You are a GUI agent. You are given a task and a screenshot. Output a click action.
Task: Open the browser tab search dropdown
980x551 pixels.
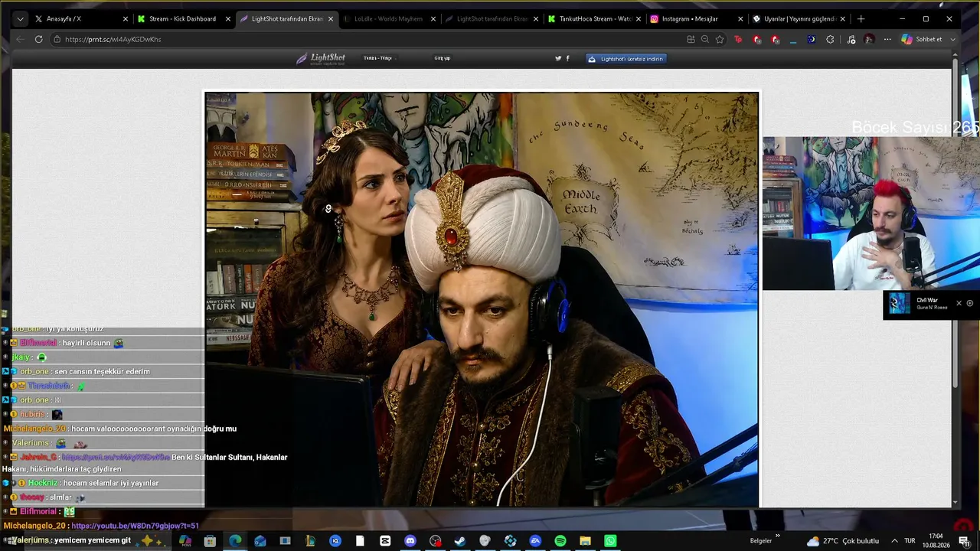pos(21,19)
